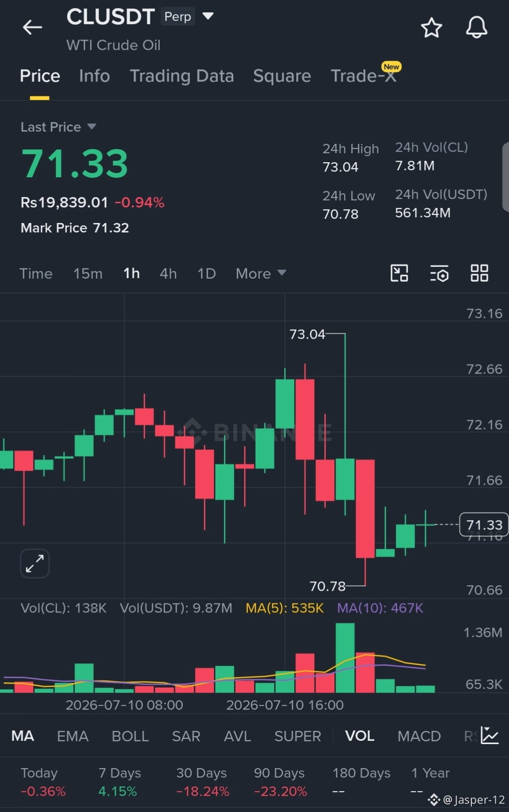Expand the More timeframes dropdown
The height and width of the screenshot is (812, 509).
point(261,273)
